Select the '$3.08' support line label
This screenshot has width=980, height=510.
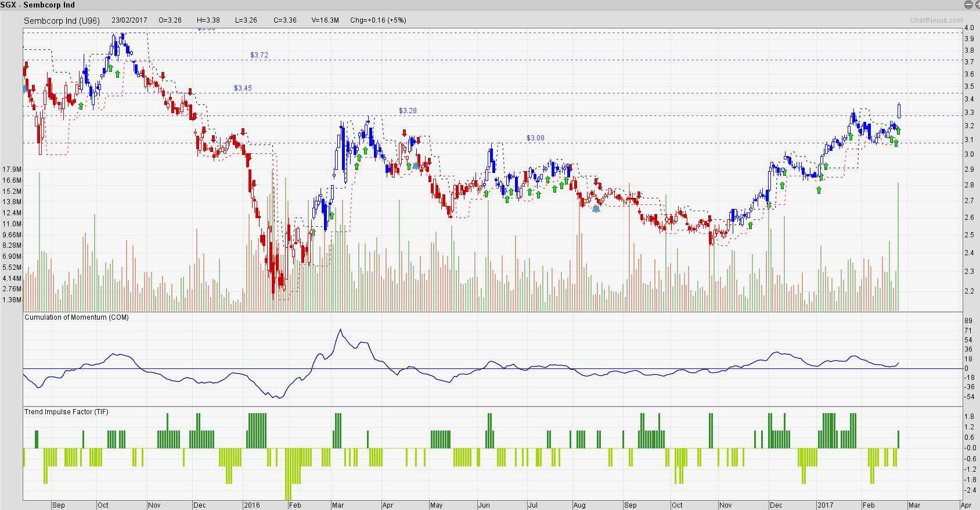pos(535,138)
